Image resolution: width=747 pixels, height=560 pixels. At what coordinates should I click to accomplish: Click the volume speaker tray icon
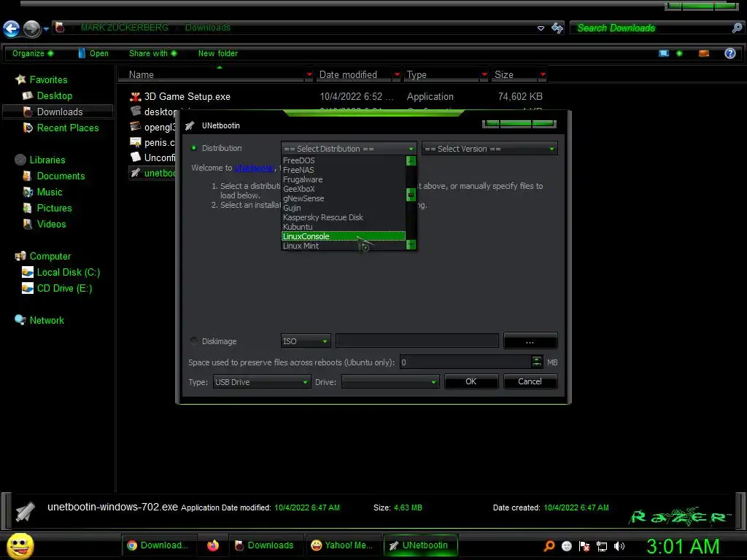tap(619, 546)
